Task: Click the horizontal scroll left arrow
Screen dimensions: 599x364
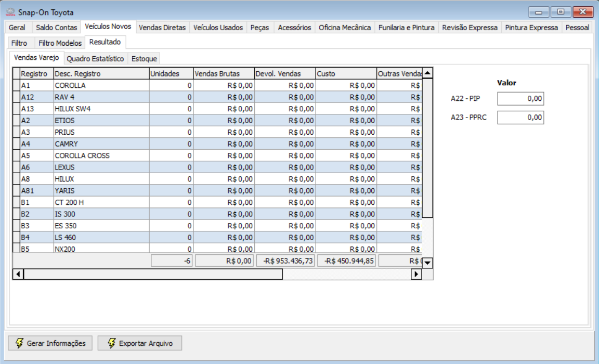Action: pyautogui.click(x=18, y=274)
